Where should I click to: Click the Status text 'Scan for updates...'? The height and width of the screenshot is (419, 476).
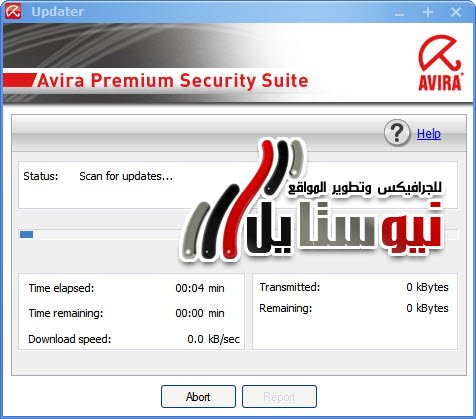coord(126,176)
